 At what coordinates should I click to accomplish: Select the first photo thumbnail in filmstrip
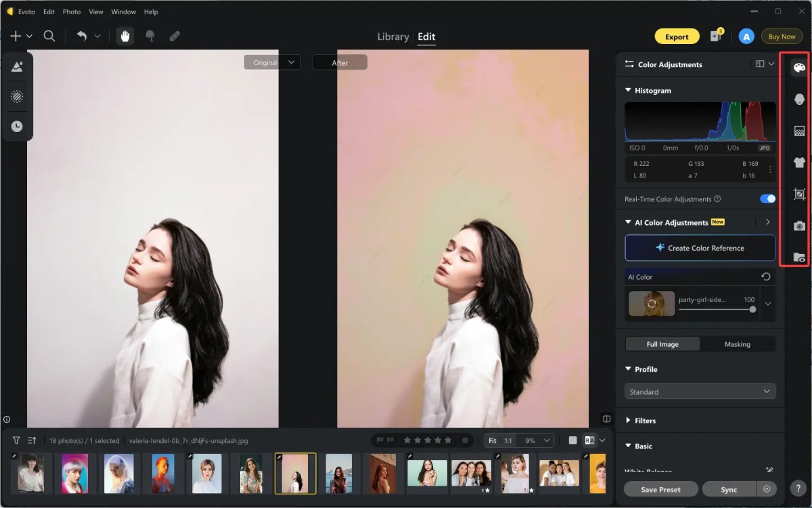click(x=30, y=473)
